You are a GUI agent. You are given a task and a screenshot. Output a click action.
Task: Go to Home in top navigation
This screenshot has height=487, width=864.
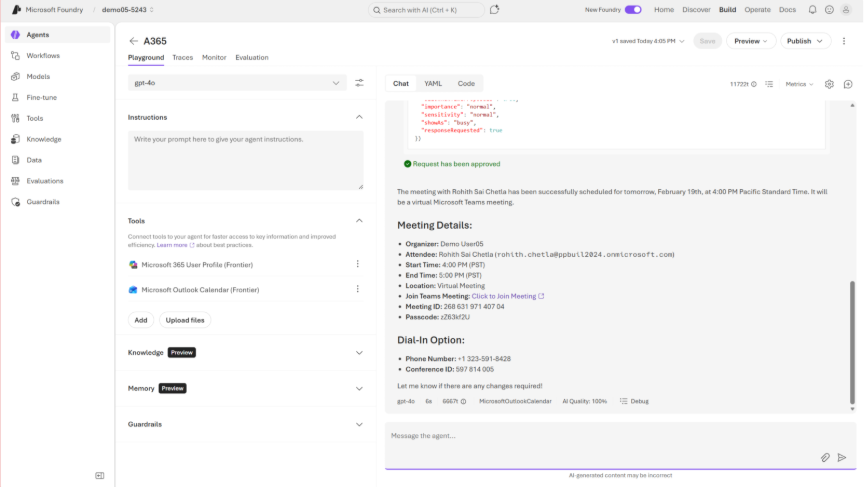(x=664, y=9)
